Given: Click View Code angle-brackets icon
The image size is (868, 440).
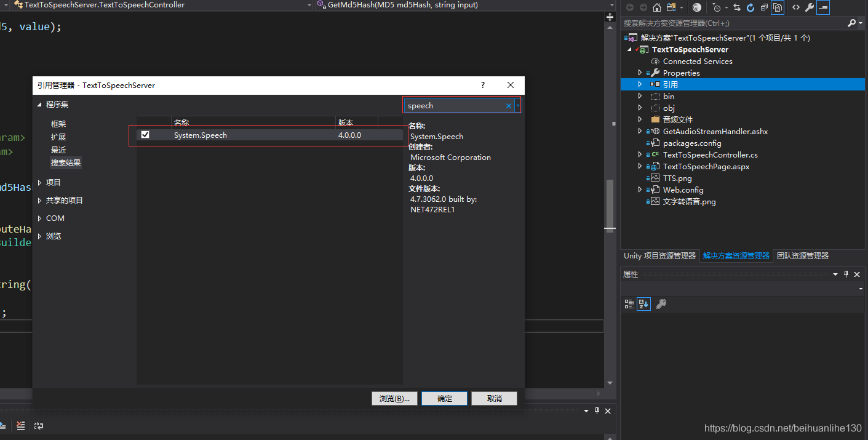Looking at the screenshot, I should point(796,7).
